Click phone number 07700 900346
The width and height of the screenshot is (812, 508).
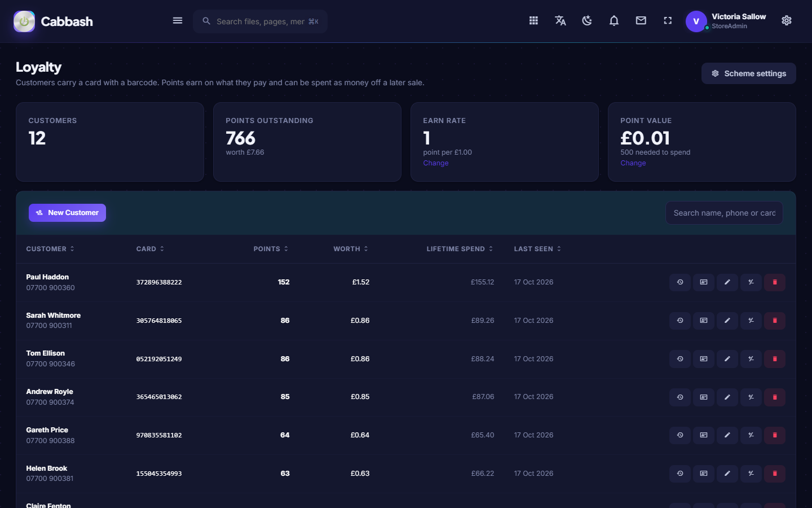click(x=50, y=364)
